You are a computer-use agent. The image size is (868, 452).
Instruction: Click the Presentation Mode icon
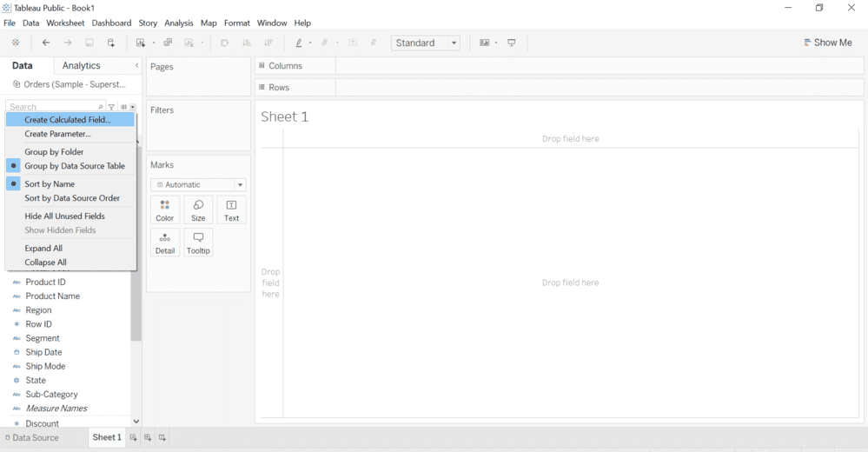tap(512, 43)
